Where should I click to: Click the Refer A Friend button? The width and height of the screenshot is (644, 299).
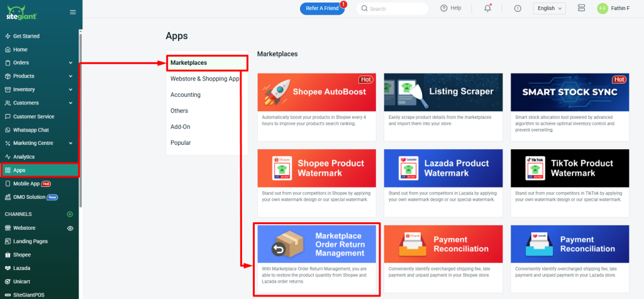point(321,9)
